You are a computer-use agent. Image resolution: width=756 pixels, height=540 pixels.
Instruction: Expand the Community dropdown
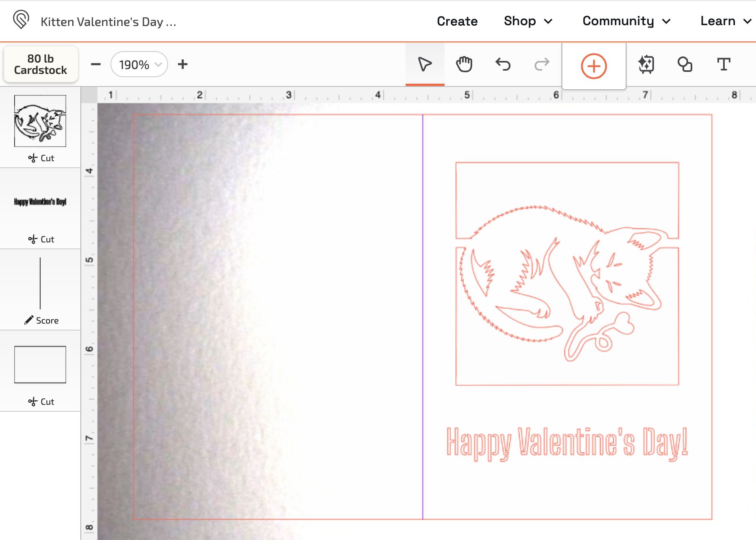[626, 21]
